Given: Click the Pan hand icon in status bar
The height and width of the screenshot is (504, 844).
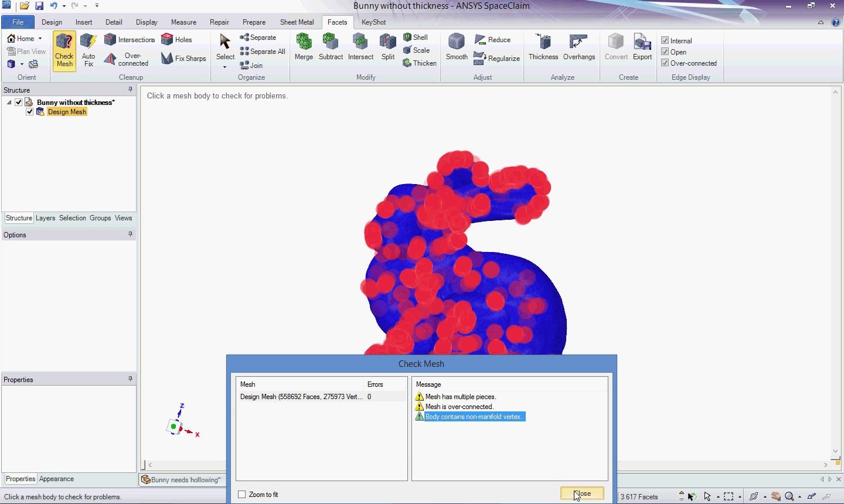Looking at the screenshot, I should pyautogui.click(x=775, y=496).
